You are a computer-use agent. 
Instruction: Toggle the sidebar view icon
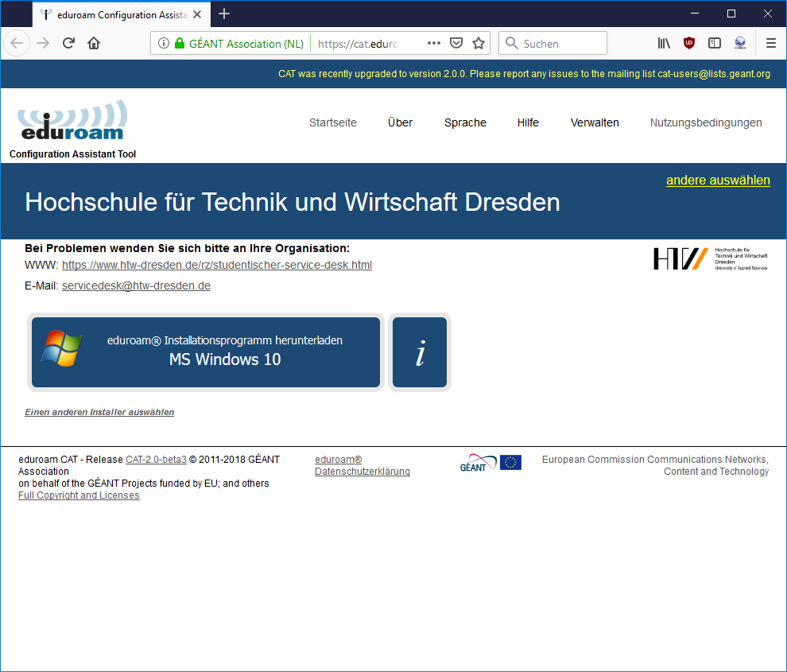pos(715,43)
